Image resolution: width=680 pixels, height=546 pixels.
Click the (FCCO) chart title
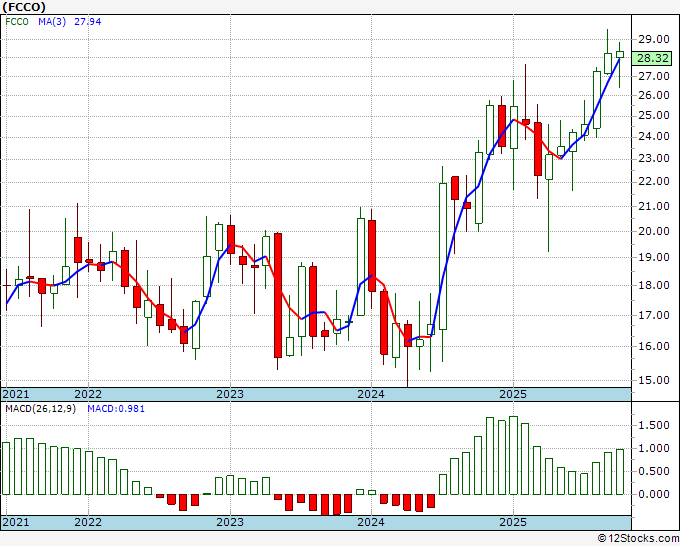(24, 7)
